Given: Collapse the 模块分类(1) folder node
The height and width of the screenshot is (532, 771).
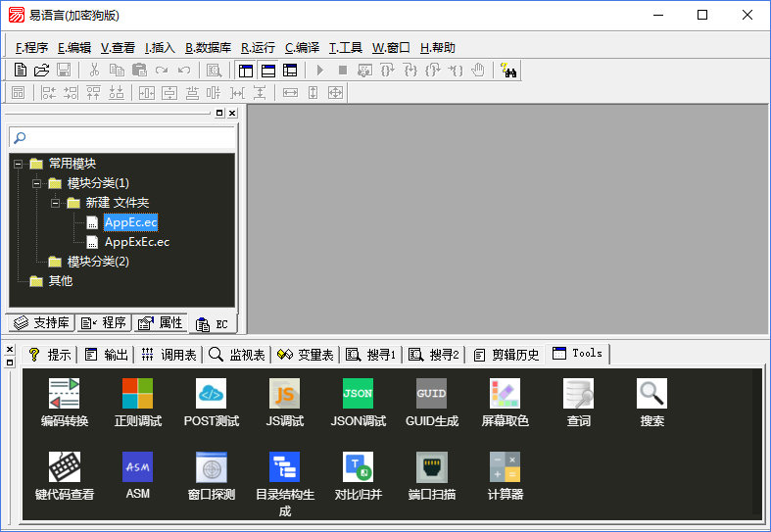Looking at the screenshot, I should tap(37, 183).
